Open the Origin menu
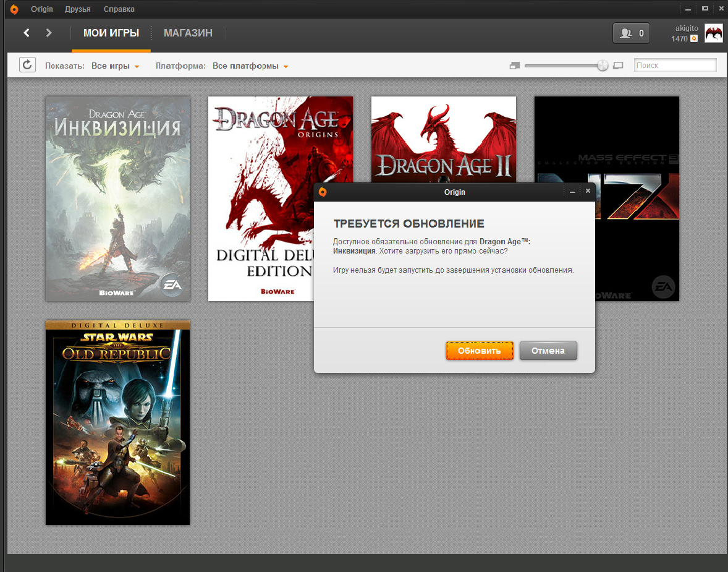The width and height of the screenshot is (728, 572). pos(42,9)
